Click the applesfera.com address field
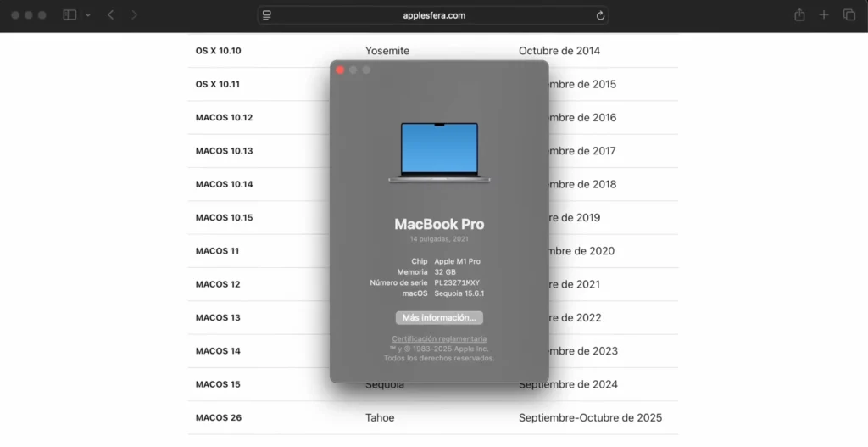868x447 pixels. tap(433, 15)
